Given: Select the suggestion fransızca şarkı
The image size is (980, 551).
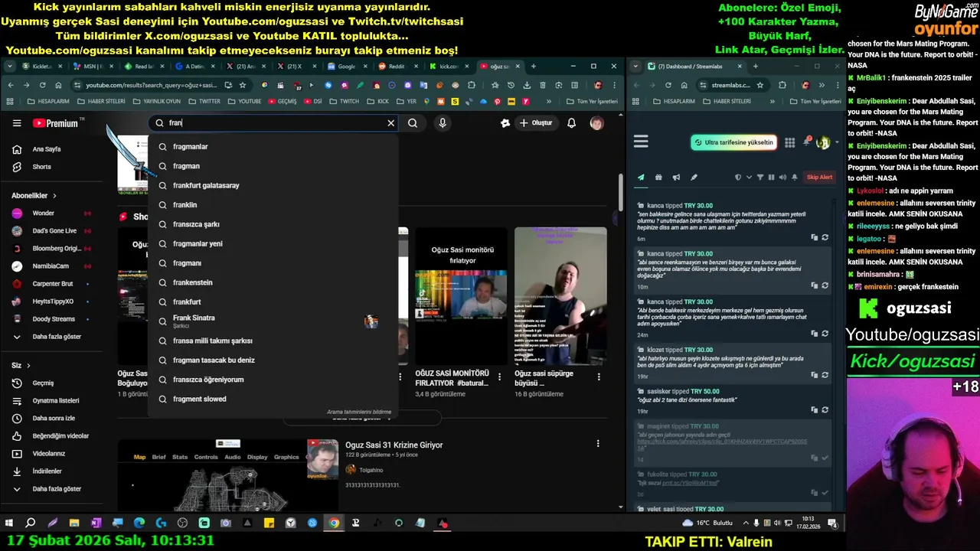Looking at the screenshot, I should [273, 224].
